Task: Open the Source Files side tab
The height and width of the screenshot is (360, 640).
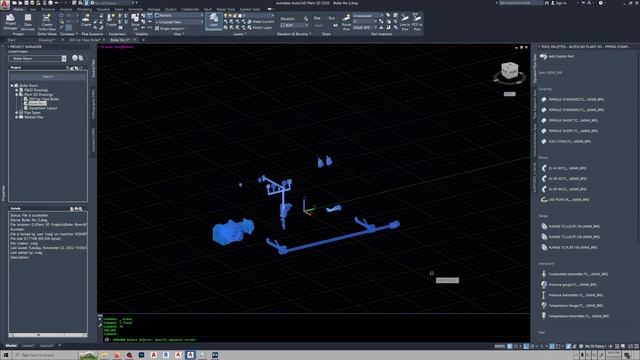Action: pyautogui.click(x=93, y=68)
